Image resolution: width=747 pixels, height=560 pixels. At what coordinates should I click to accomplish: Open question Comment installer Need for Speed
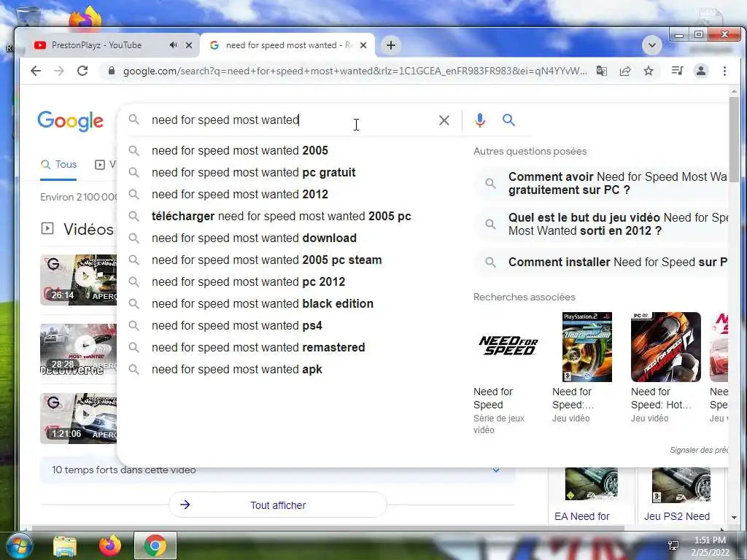point(601,262)
